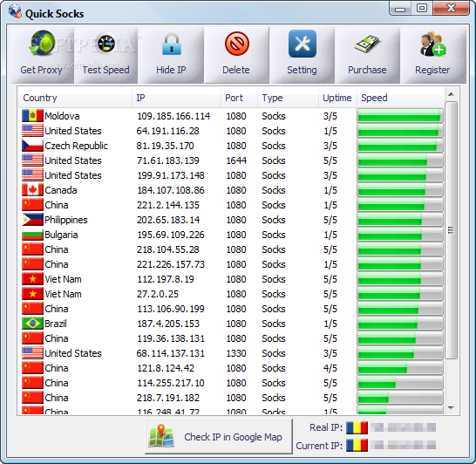476x464 pixels.
Task: Select IP 109.185.166.114
Action: point(173,116)
